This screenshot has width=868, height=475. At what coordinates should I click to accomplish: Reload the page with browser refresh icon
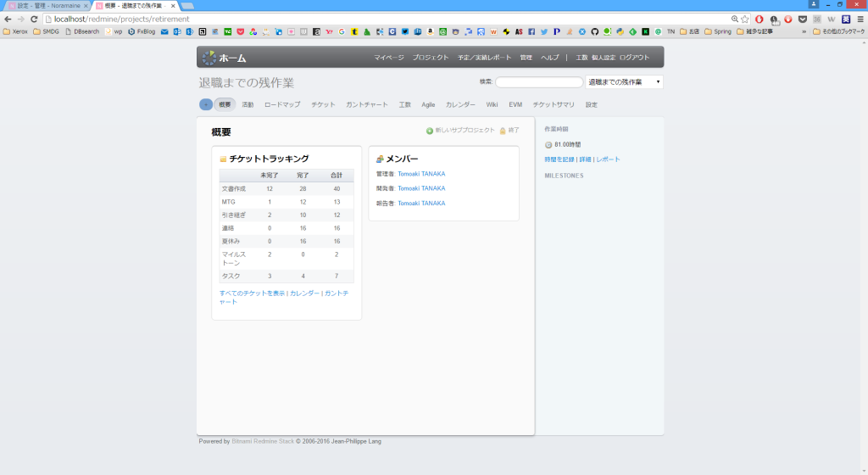point(35,19)
